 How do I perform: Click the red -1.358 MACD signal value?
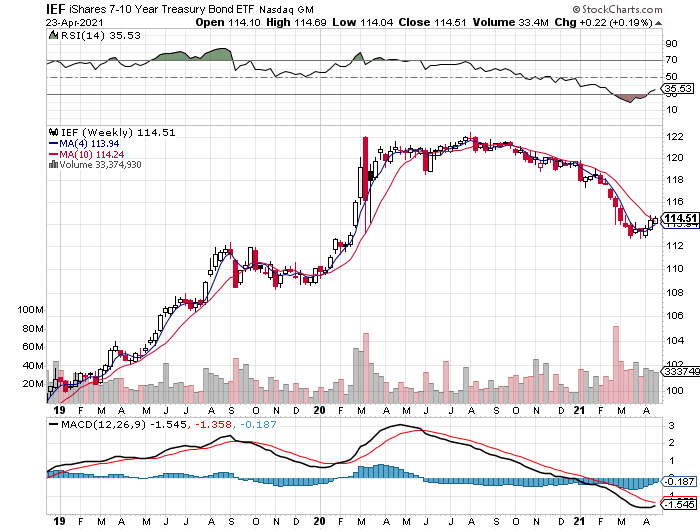click(213, 425)
